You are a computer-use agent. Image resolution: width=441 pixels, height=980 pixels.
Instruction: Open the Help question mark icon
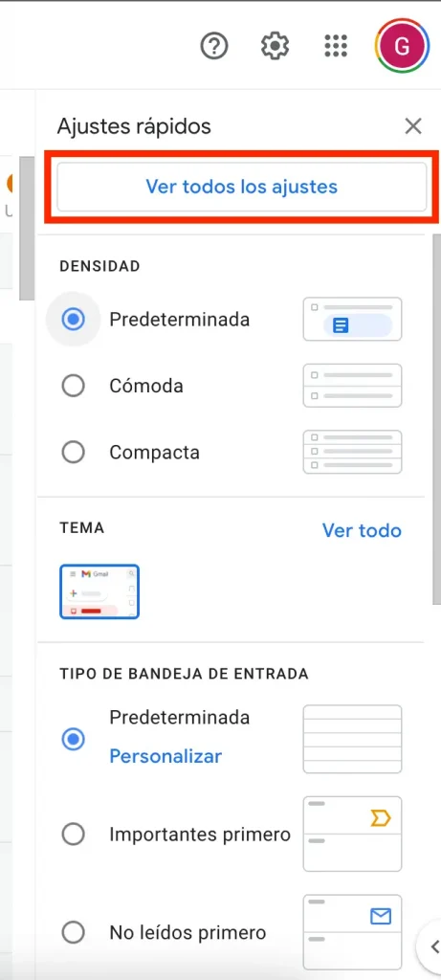(214, 46)
